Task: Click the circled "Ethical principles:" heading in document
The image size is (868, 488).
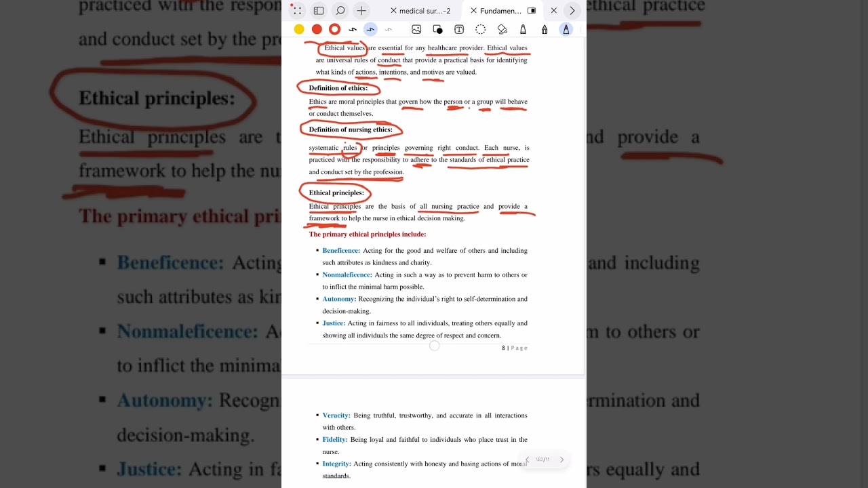Action: pos(336,192)
